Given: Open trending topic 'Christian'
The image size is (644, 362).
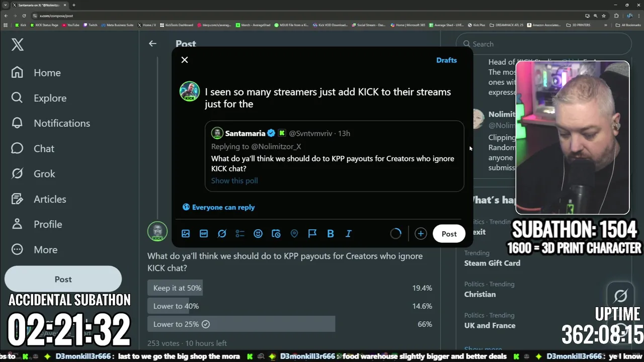Looking at the screenshot, I should (x=480, y=294).
